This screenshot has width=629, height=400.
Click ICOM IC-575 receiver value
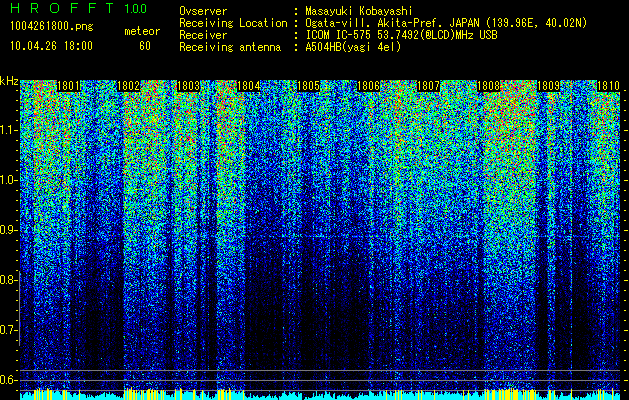click(401, 35)
